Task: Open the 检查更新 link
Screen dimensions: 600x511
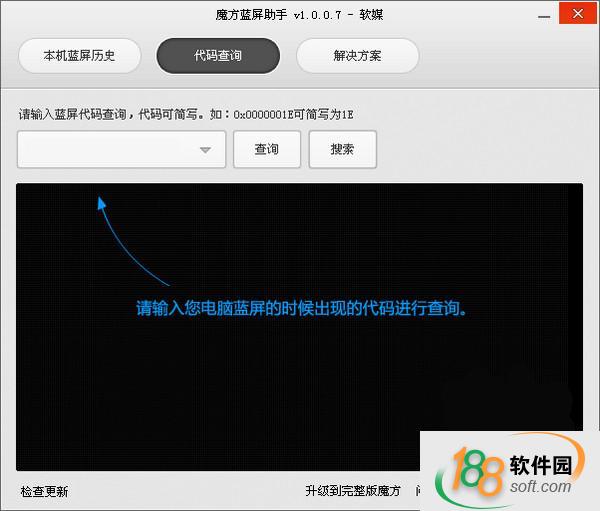Action: [45, 491]
